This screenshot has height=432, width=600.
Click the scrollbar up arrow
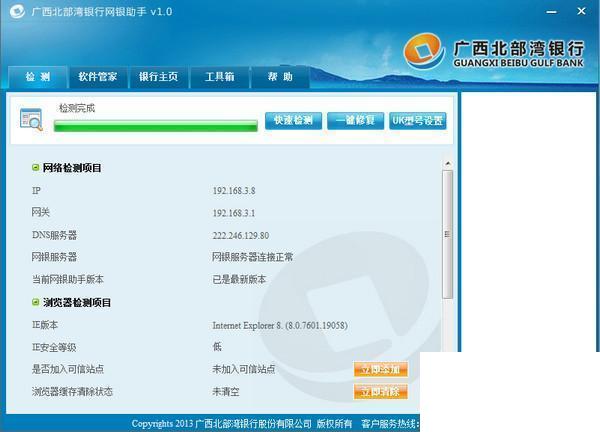(x=448, y=164)
